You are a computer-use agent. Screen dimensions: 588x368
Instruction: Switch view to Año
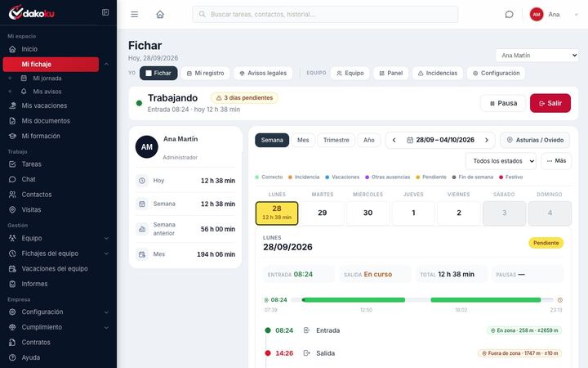[368, 140]
